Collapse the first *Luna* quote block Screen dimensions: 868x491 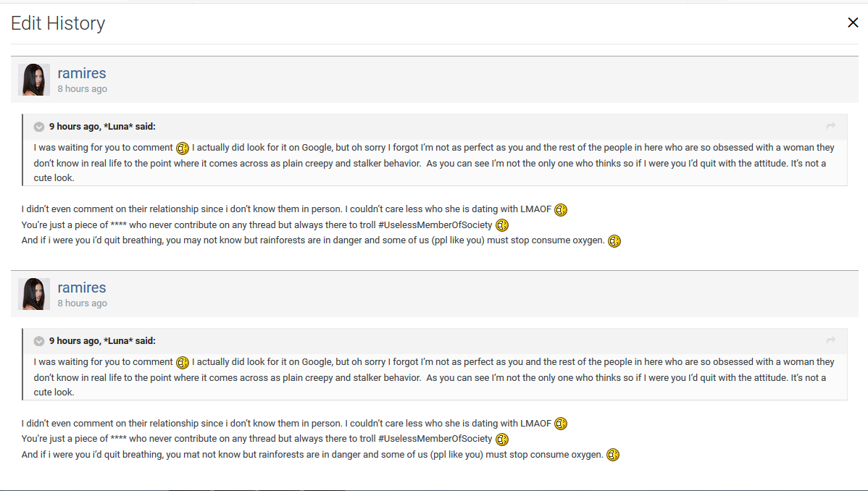click(x=39, y=127)
